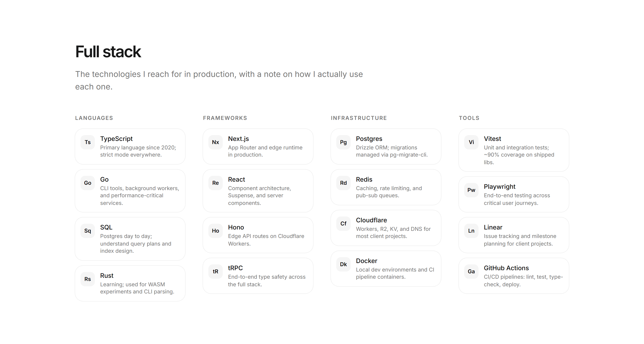Click the Vi Vitest icon badge
644x344 pixels.
471,142
